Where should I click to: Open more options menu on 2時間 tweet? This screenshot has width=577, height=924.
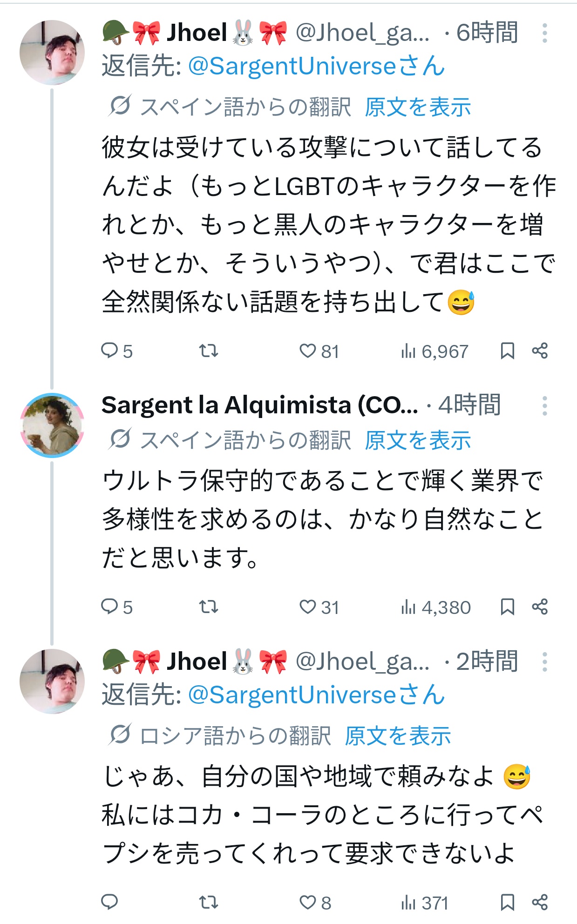[x=544, y=662]
